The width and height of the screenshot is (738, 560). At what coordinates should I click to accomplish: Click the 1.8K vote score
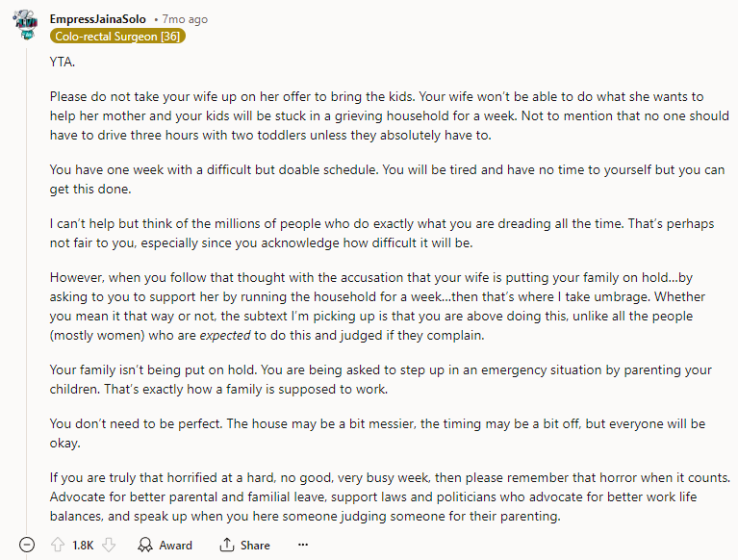click(84, 545)
